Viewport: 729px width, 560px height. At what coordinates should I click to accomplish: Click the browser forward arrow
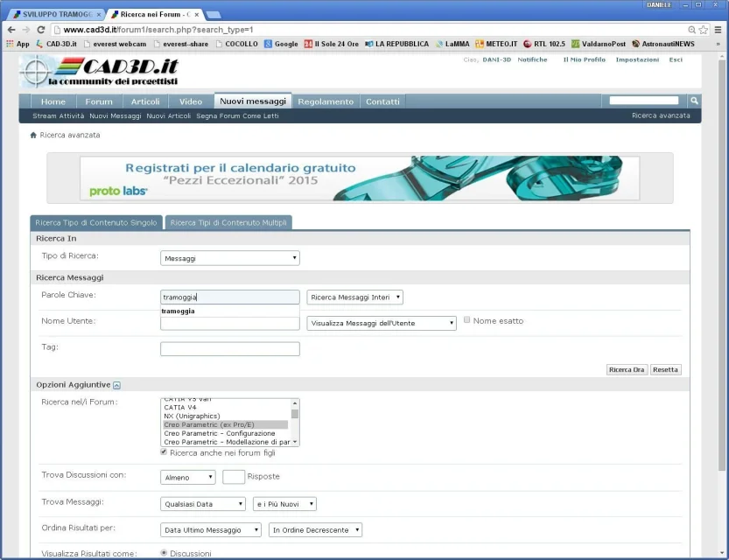point(26,30)
